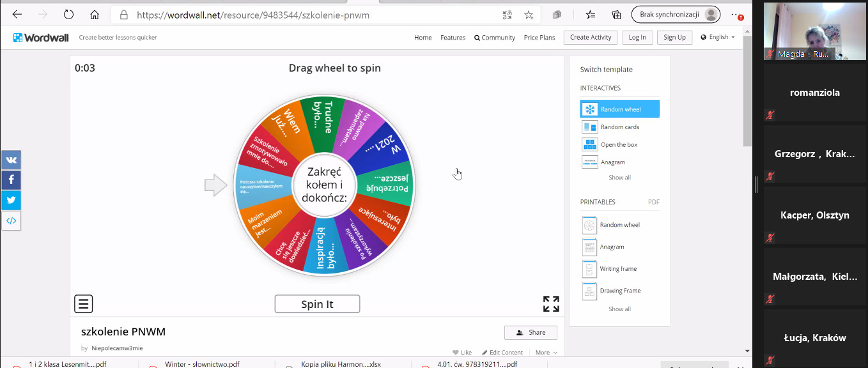Select the Open the box template icon
This screenshot has width=868, height=368.
[x=590, y=144]
